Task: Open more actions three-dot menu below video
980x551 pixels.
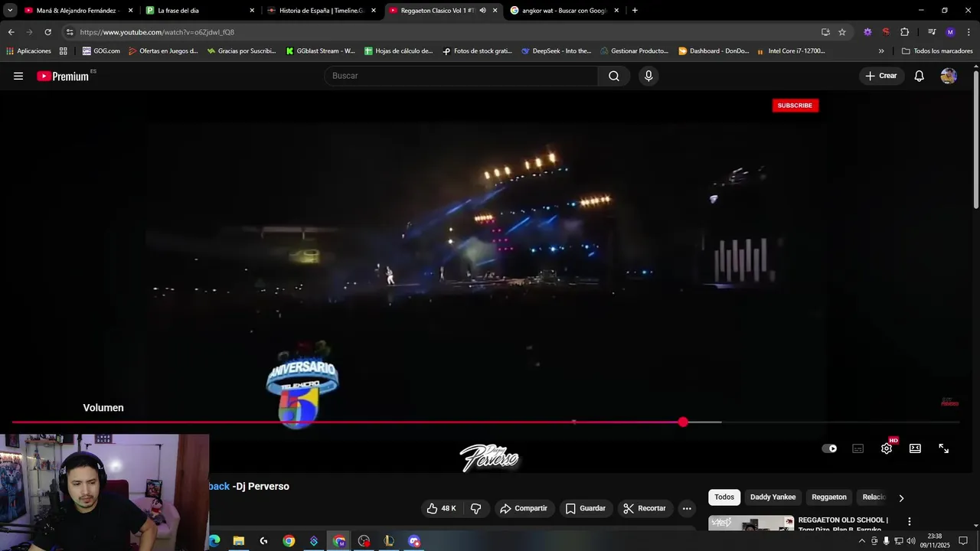Action: (x=687, y=508)
